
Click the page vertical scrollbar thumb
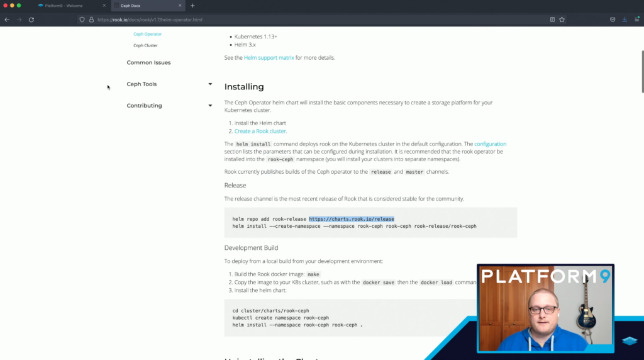[642, 72]
